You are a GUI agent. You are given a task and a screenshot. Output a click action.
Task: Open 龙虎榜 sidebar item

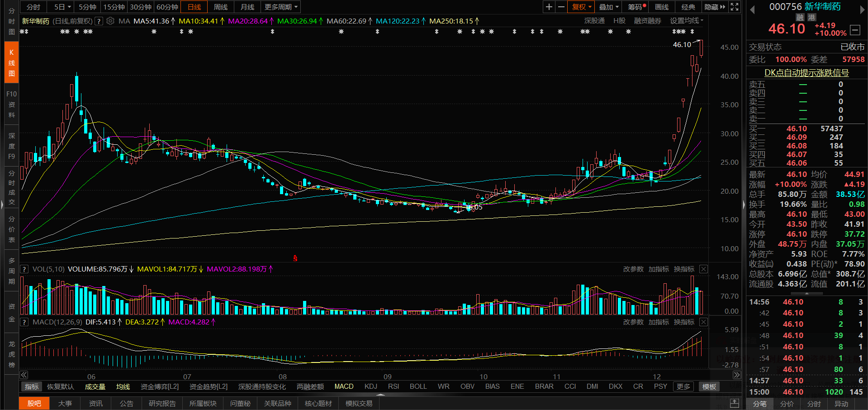click(12, 354)
